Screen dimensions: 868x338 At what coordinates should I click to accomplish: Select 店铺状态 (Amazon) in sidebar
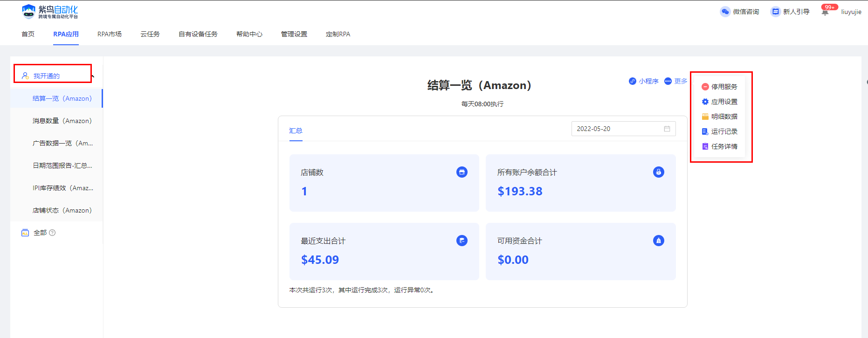(x=56, y=210)
